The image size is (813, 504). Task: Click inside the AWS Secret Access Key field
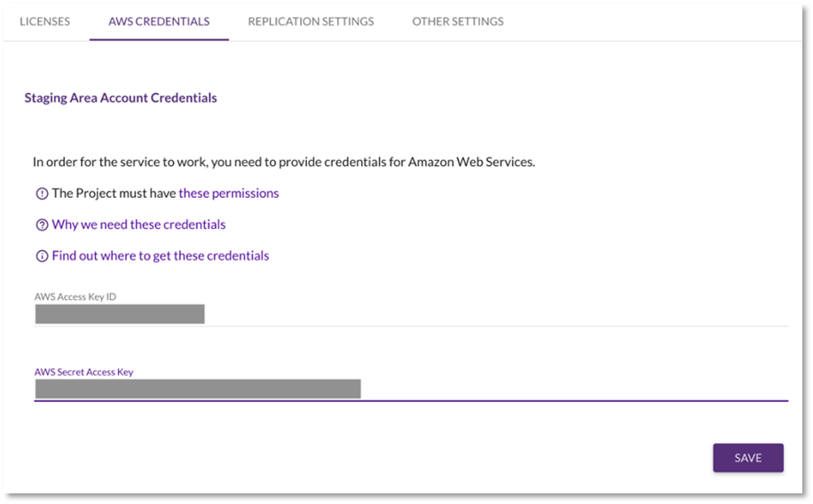(411, 389)
